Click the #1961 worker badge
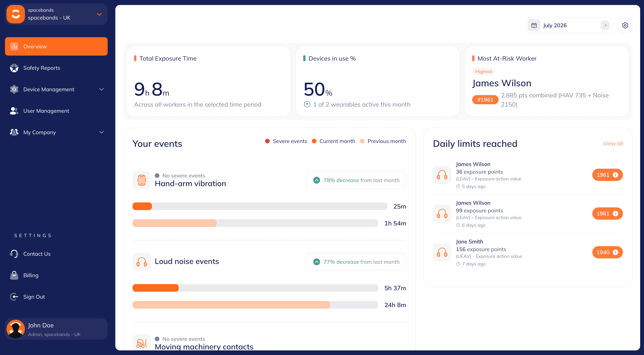The height and width of the screenshot is (355, 644). [x=485, y=100]
